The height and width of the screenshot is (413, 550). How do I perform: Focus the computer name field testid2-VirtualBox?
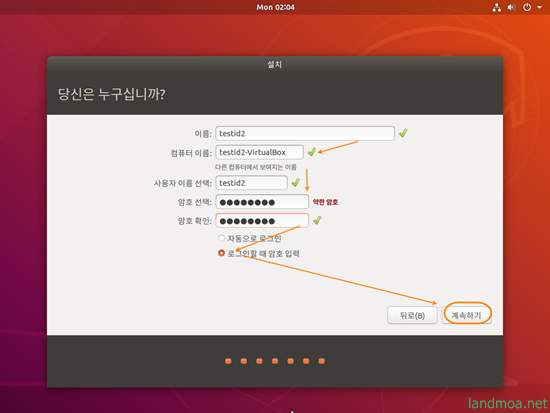pos(260,152)
